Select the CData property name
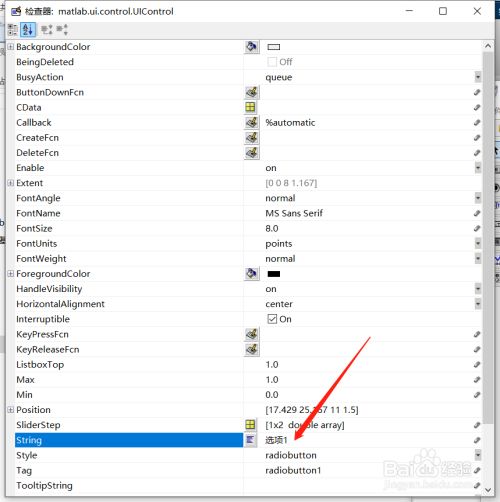This screenshot has height=502, width=500. 29,107
